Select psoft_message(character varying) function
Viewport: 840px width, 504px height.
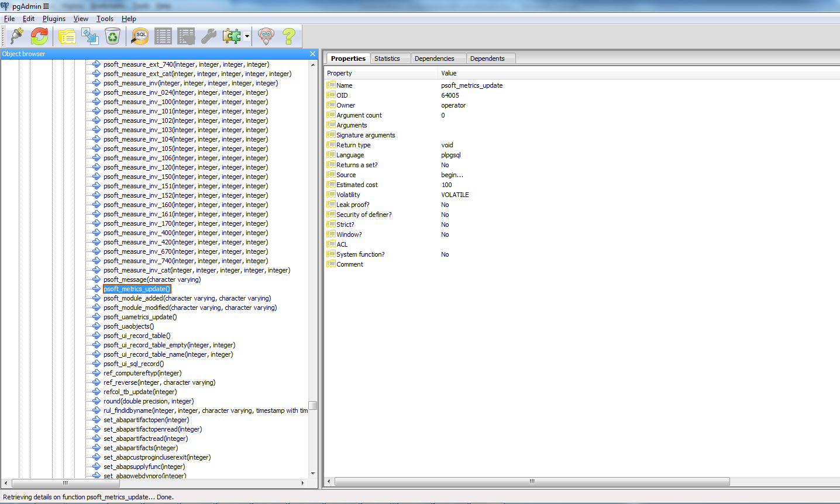coord(152,279)
